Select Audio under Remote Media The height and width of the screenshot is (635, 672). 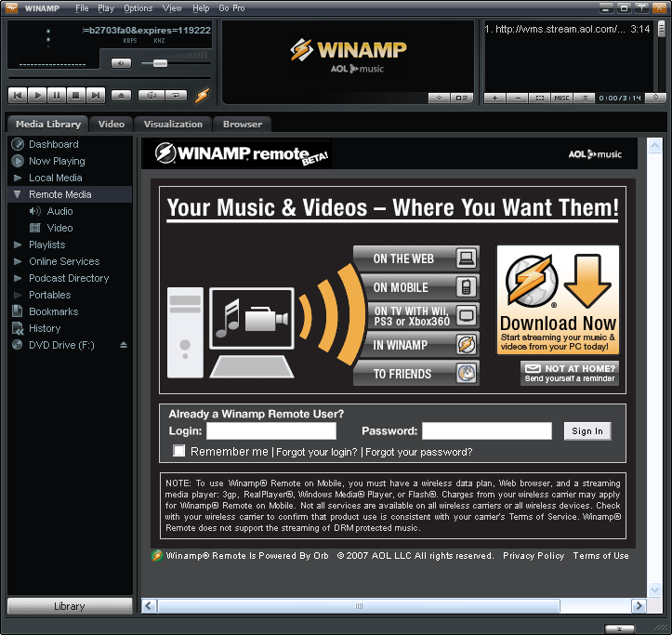pyautogui.click(x=59, y=211)
